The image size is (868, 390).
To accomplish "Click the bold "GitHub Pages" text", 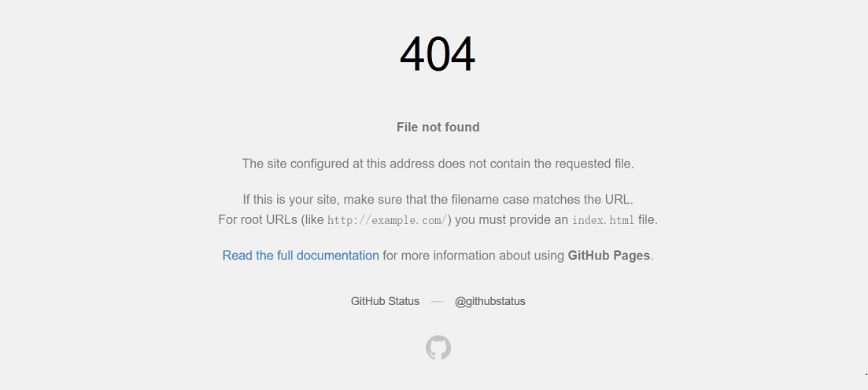I will pos(608,256).
